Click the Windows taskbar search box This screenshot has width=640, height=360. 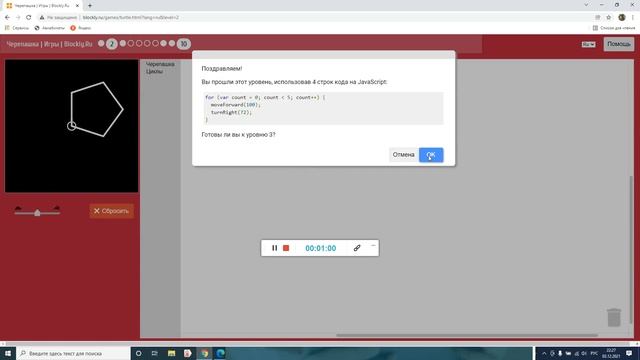73,353
